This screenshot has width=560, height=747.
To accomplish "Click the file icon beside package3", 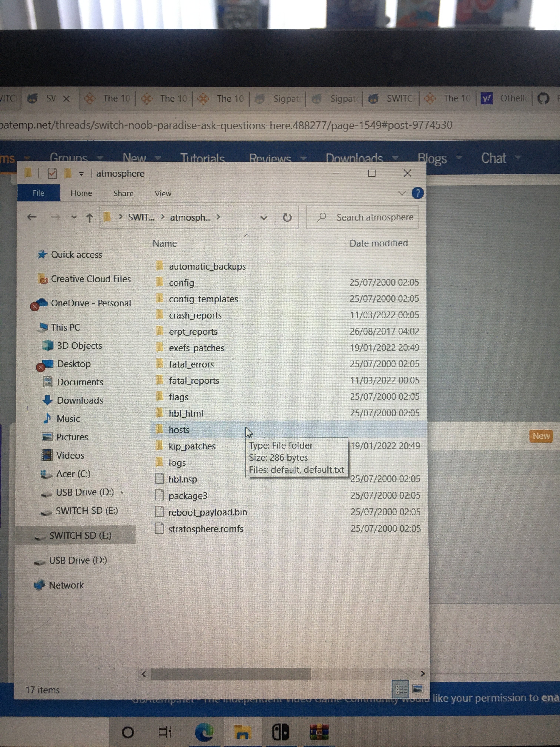I will tap(159, 495).
